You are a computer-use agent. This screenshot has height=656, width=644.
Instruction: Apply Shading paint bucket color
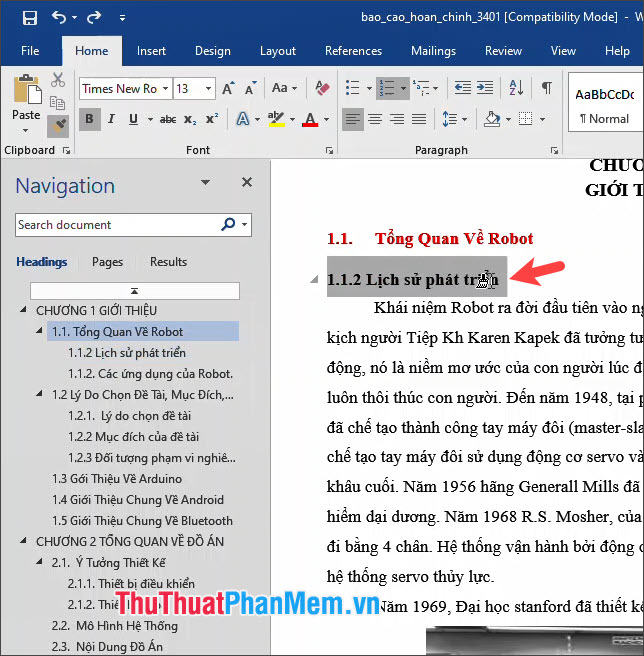click(492, 120)
